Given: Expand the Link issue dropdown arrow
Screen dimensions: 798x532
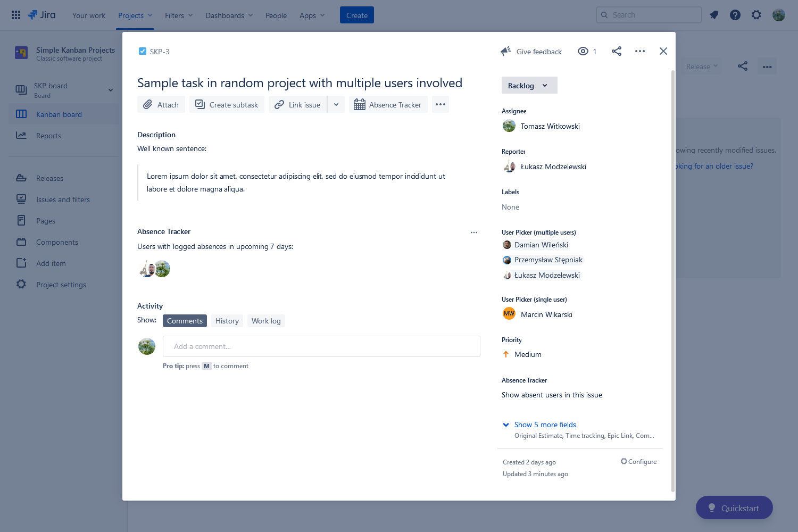Looking at the screenshot, I should coord(336,104).
